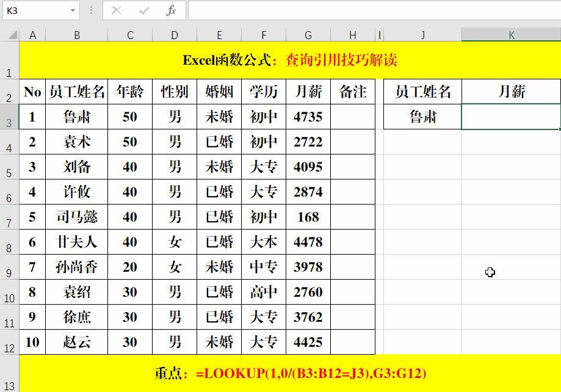Click salary cell '168'
The image size is (561, 392).
(308, 217)
